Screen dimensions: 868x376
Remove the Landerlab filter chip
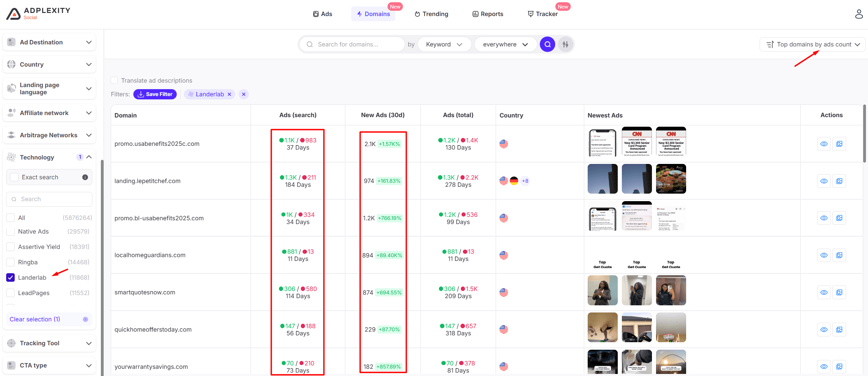point(229,94)
